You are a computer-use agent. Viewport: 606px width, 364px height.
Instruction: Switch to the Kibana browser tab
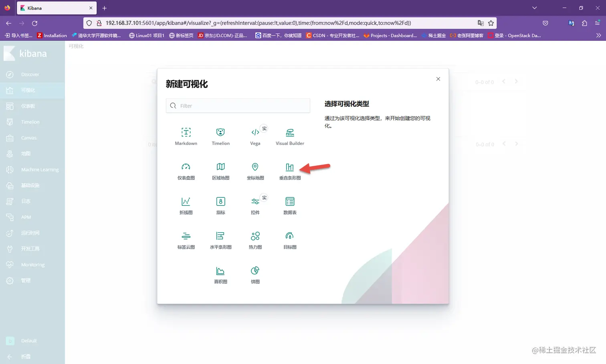click(56, 8)
